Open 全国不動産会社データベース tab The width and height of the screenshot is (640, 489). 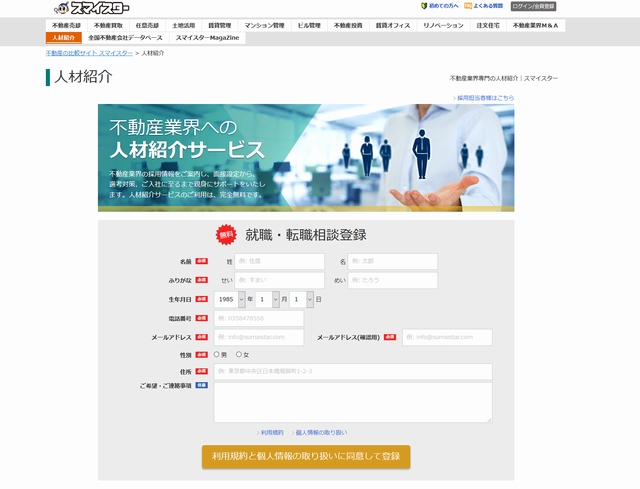pyautogui.click(x=125, y=38)
